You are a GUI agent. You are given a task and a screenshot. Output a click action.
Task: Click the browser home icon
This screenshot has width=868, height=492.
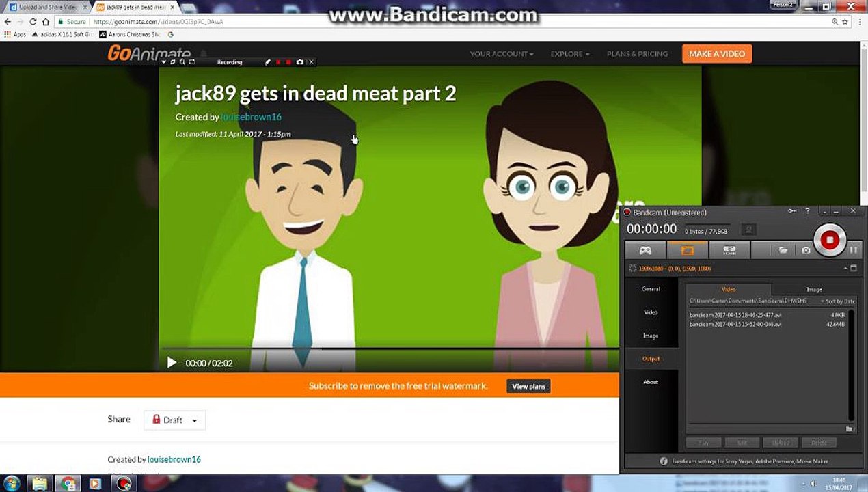click(46, 22)
